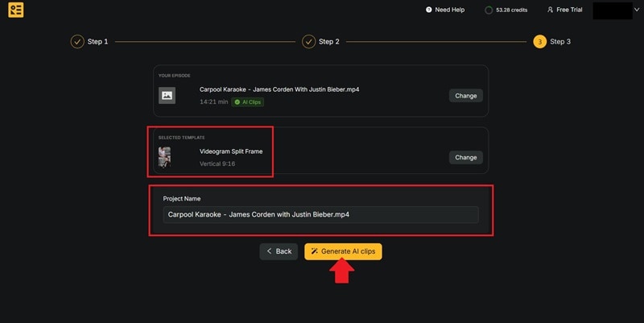The image size is (644, 323).
Task: Go Back to the previous step
Action: pos(279,251)
